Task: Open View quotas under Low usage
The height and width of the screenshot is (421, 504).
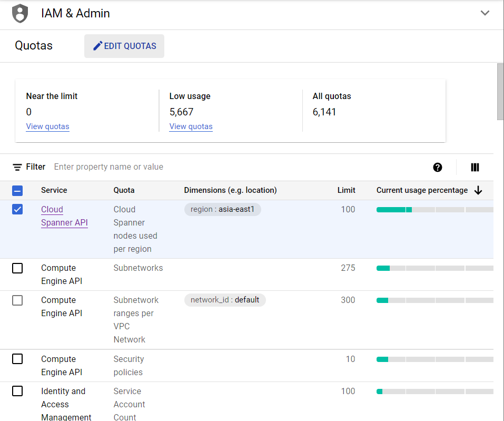Action: click(191, 126)
